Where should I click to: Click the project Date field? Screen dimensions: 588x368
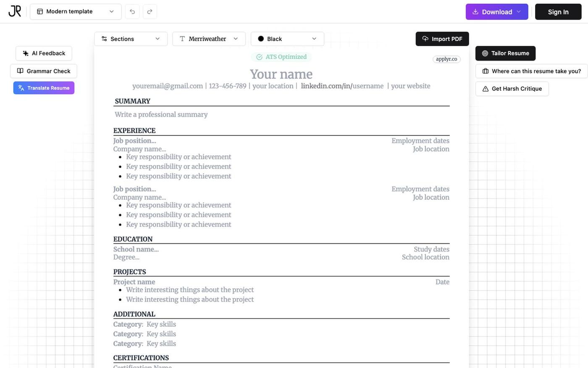[x=442, y=282]
